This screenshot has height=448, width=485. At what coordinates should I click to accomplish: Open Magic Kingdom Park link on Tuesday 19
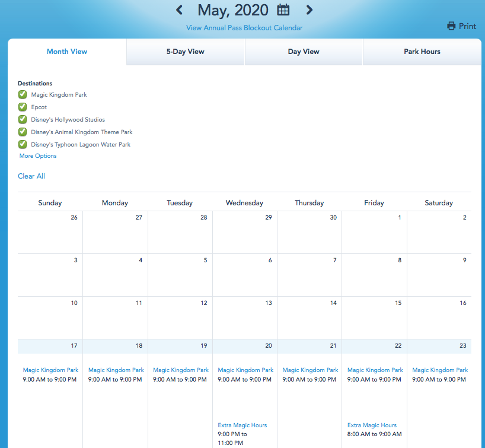[x=181, y=370]
